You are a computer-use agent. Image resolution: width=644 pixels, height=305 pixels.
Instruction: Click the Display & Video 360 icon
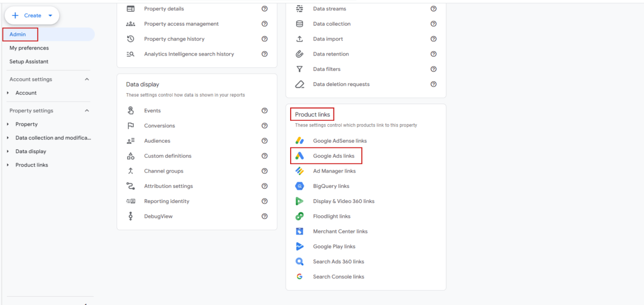click(x=299, y=201)
